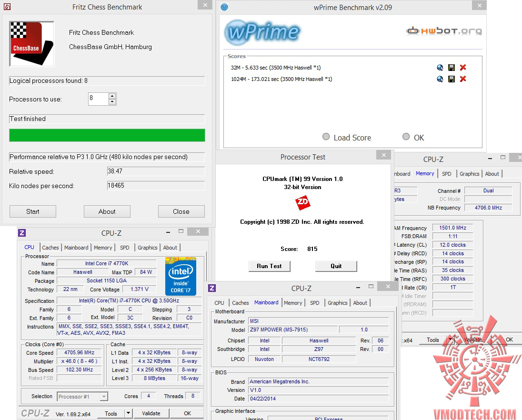
Task: Run Test in the Processor Test window
Action: (x=269, y=266)
